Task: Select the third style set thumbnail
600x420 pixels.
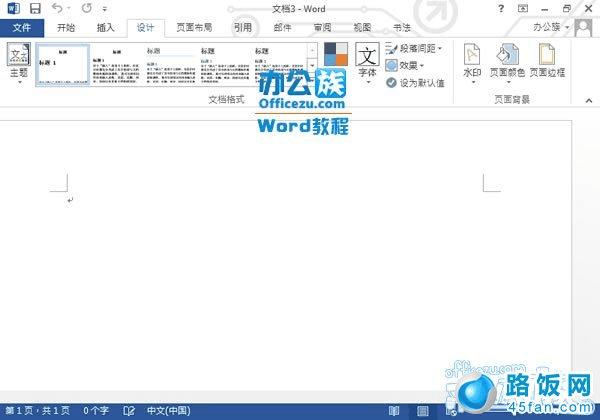Action: click(171, 64)
